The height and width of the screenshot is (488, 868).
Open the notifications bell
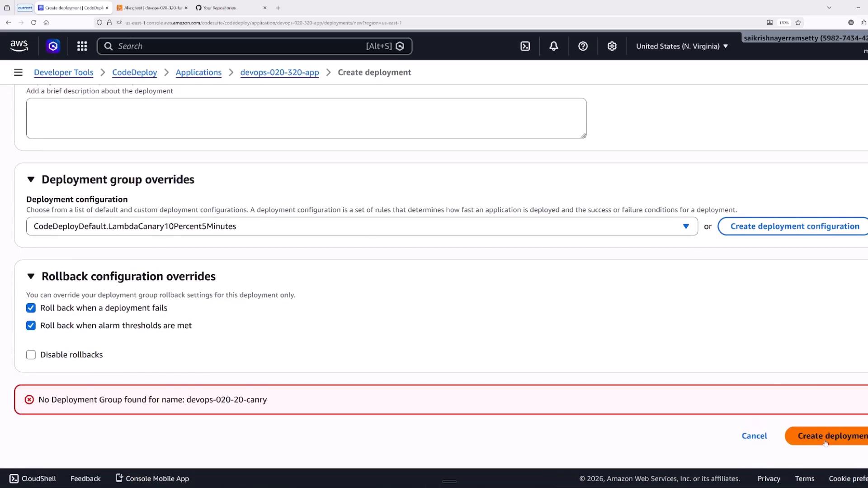[554, 46]
